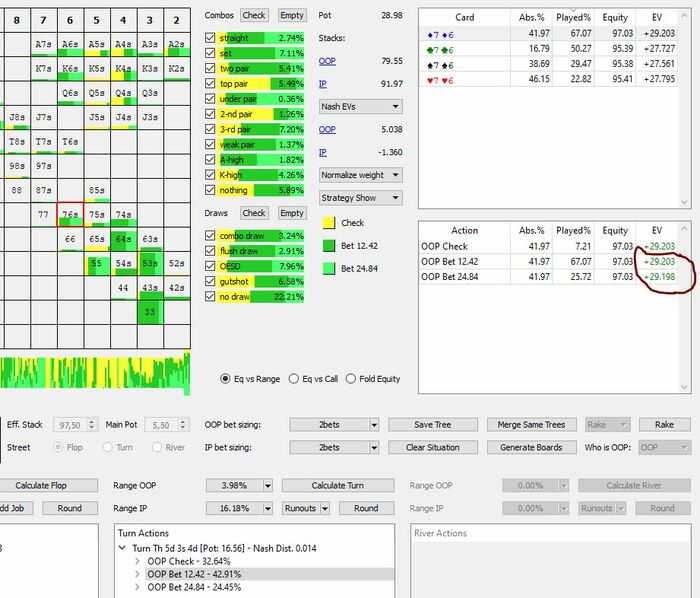Select the Fold Equity radio button
Screen dimensions: 700x598
tap(351, 378)
